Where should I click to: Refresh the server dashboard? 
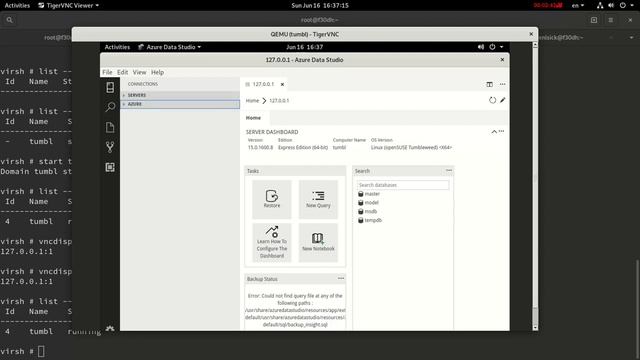[493, 100]
